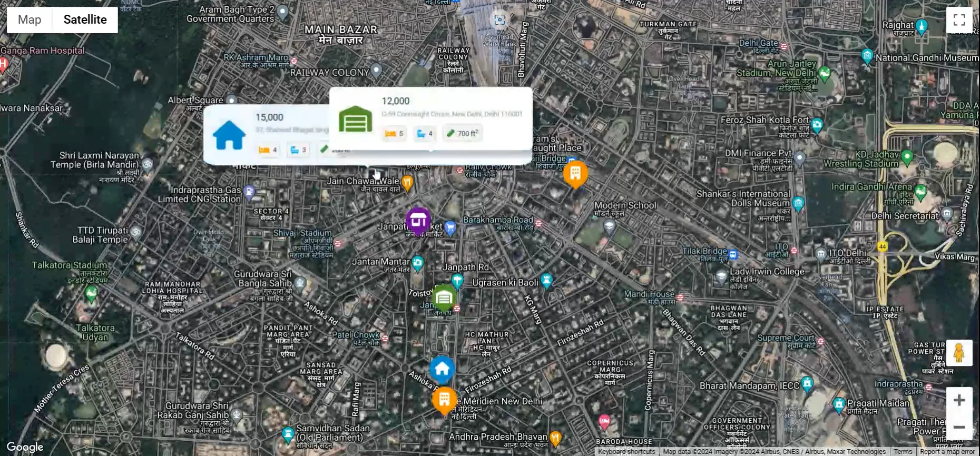Click the Pragati Maidan pin

[x=839, y=404]
